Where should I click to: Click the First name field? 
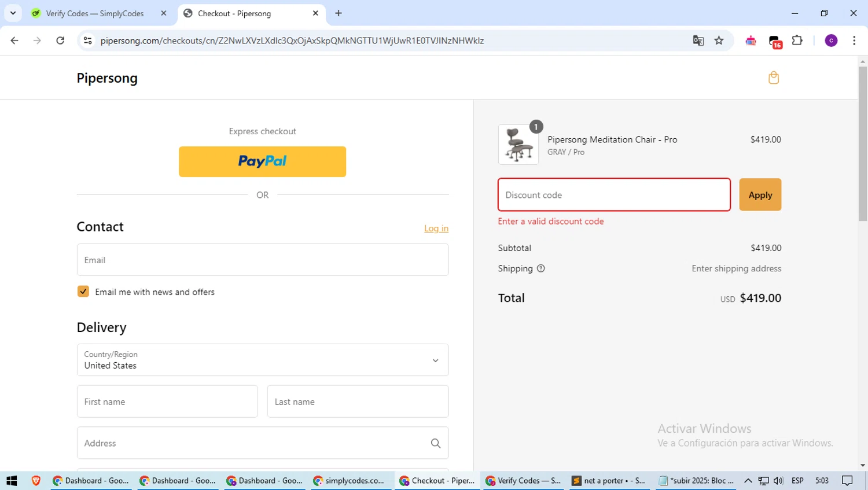[x=167, y=401]
